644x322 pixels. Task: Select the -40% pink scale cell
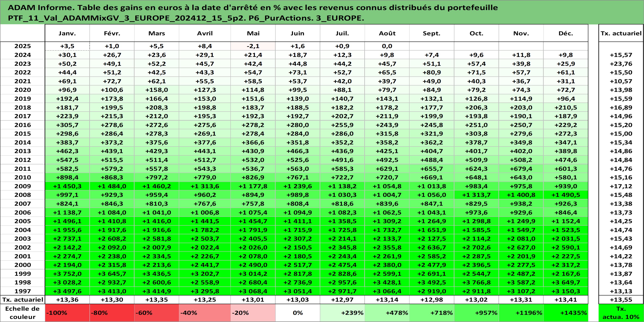click(205, 313)
